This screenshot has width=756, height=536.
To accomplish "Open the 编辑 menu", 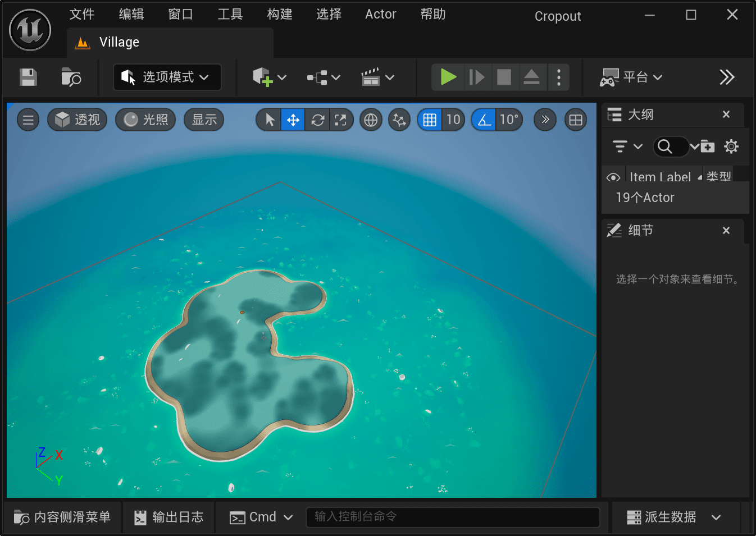I will click(x=131, y=14).
